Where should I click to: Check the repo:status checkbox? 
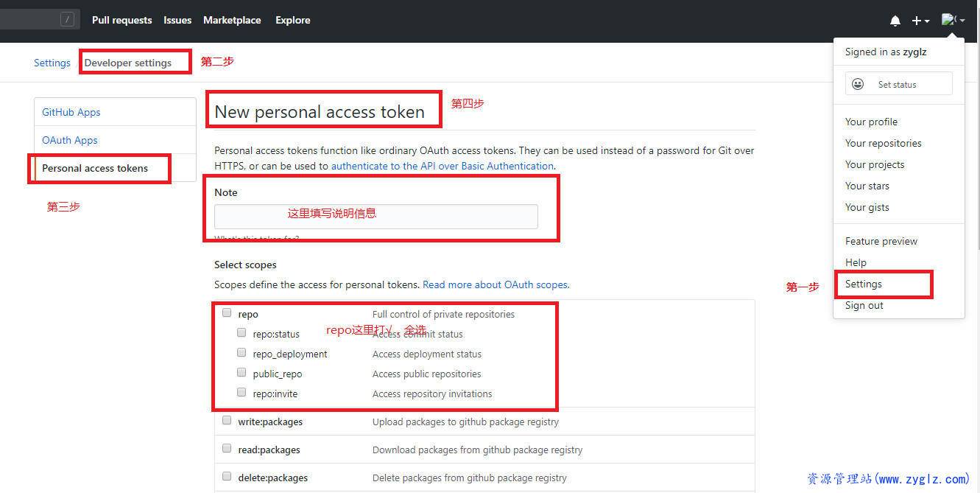pos(242,332)
